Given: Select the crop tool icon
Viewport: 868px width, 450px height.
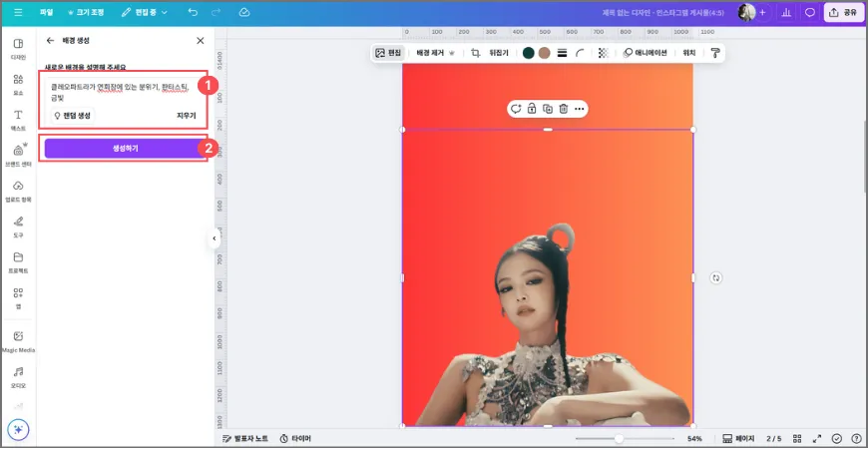Looking at the screenshot, I should pos(475,53).
